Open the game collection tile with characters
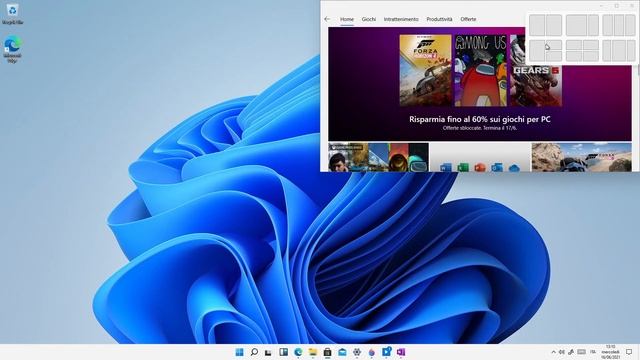This screenshot has height=360, width=640. tap(378, 157)
